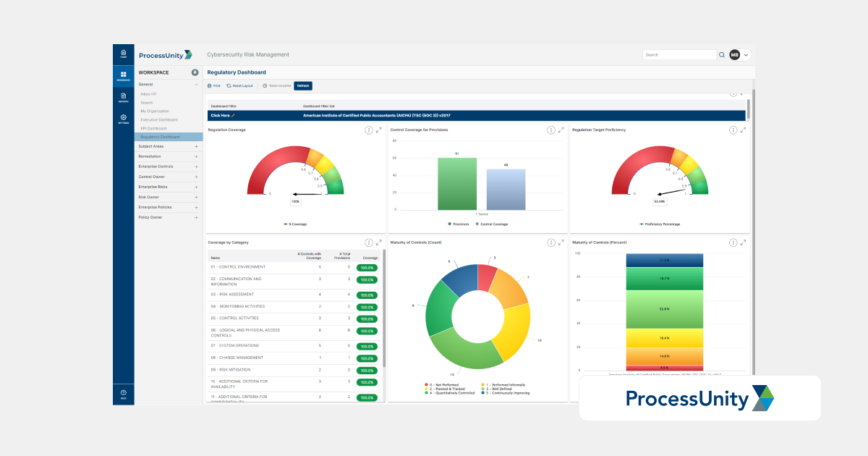Click inside the top Search field
Screen dimensions: 868x456
pyautogui.click(x=679, y=54)
